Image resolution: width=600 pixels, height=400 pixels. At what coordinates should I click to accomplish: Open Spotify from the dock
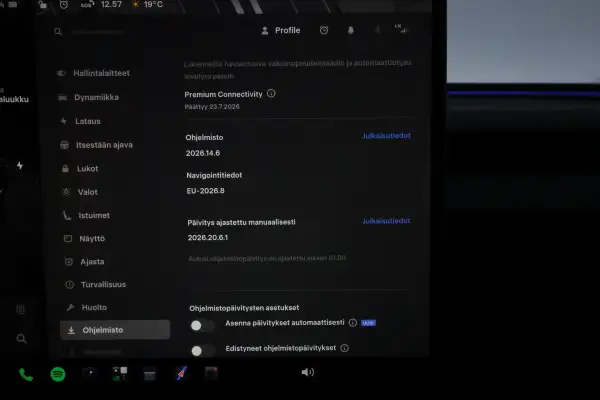click(58, 374)
